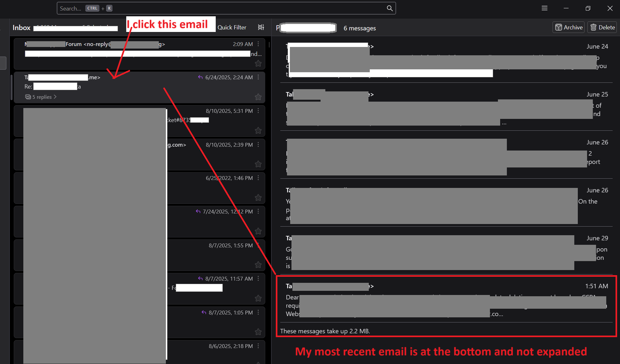
Task: Open the hamburger application menu
Action: [x=545, y=8]
